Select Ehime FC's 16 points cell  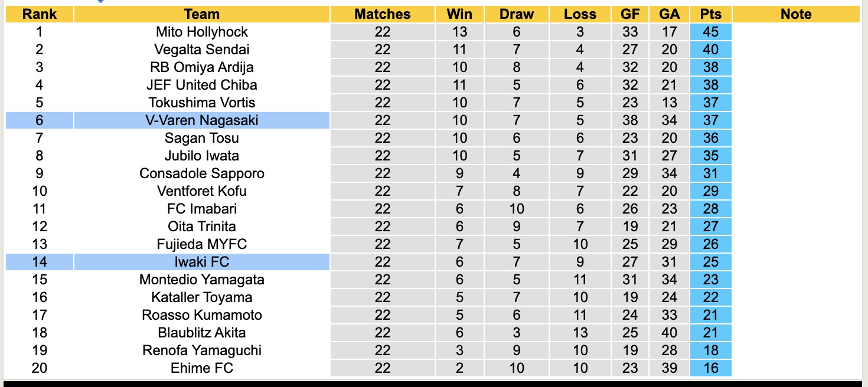click(x=710, y=368)
